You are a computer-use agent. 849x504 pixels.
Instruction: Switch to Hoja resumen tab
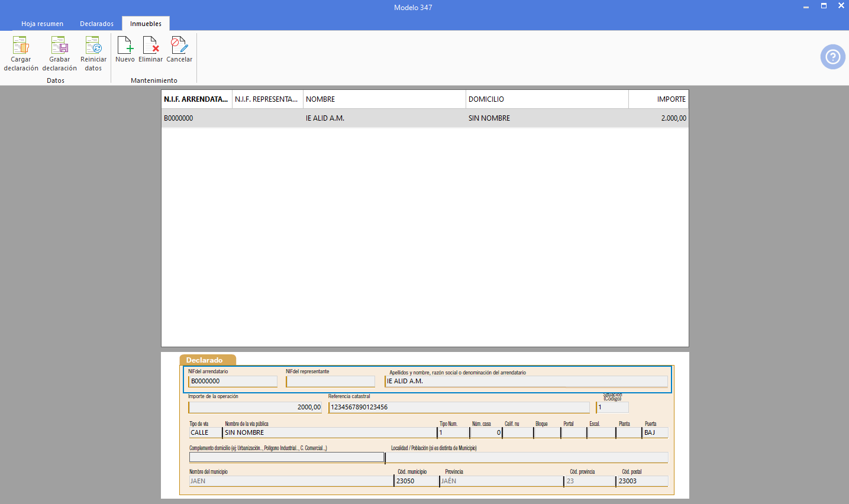pos(42,24)
